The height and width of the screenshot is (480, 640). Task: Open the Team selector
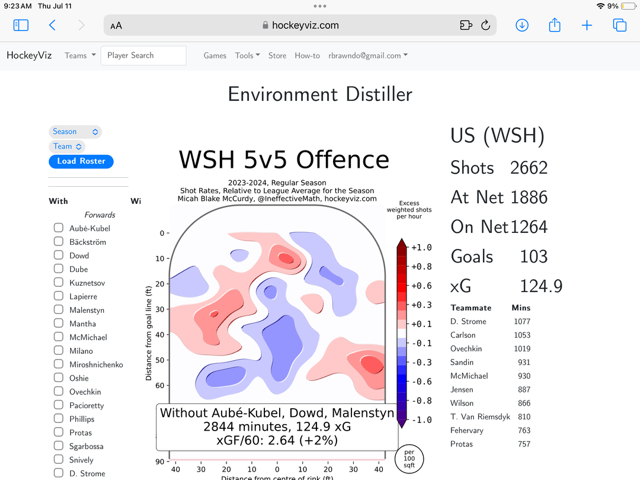[x=67, y=146]
